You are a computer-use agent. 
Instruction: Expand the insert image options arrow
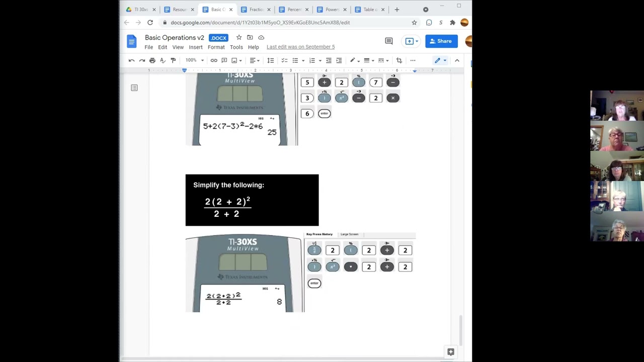240,60
